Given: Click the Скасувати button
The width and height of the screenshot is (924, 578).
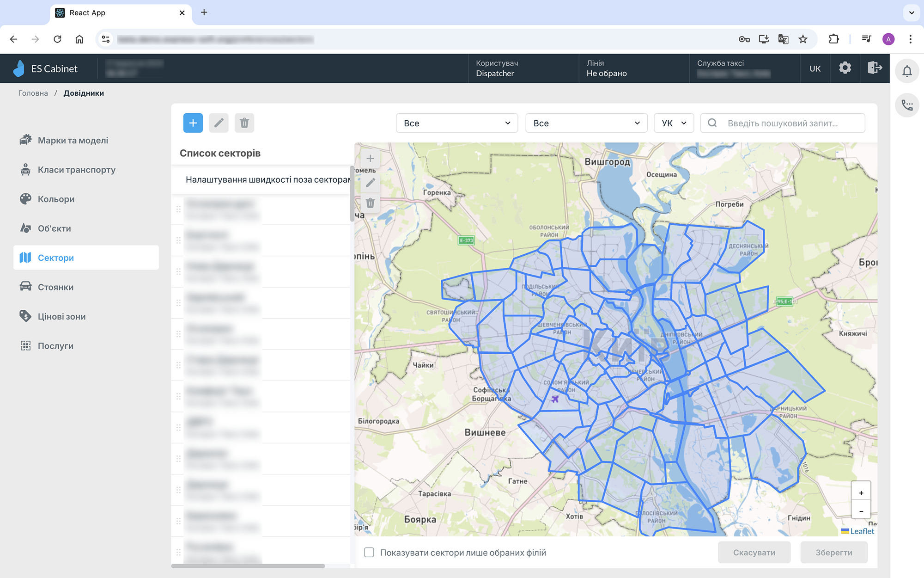Looking at the screenshot, I should (x=754, y=553).
